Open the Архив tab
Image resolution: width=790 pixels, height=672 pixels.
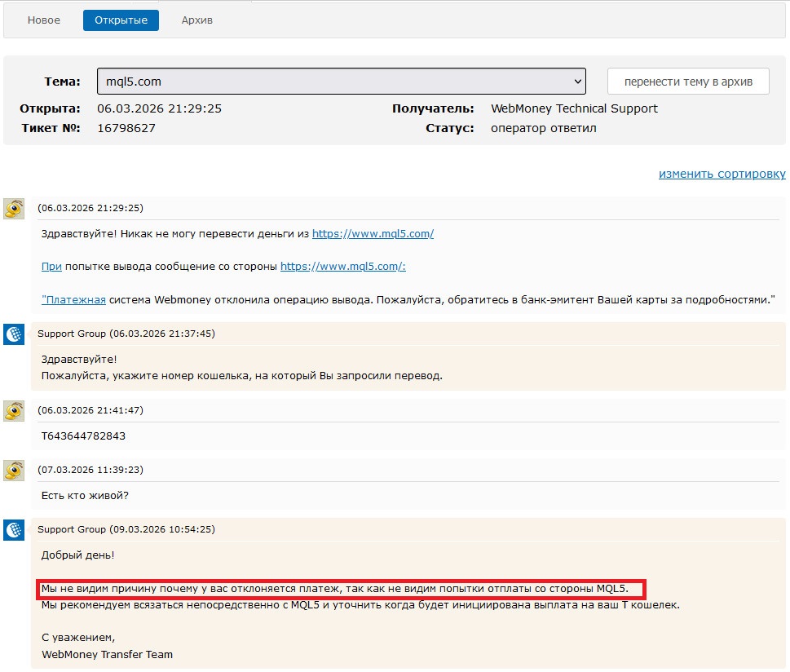197,20
